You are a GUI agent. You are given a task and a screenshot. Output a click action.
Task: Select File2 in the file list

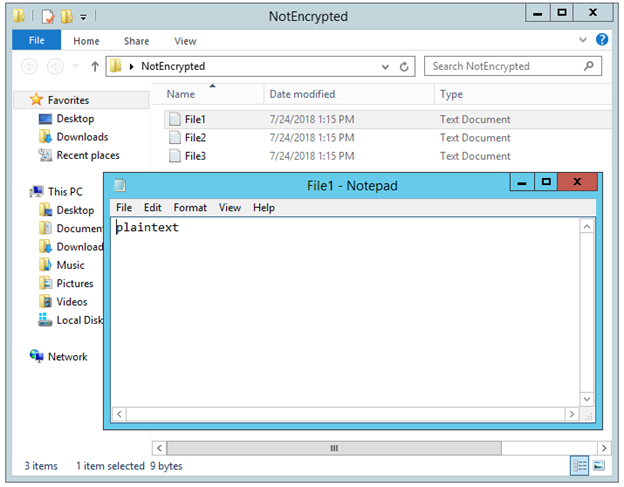[x=195, y=138]
